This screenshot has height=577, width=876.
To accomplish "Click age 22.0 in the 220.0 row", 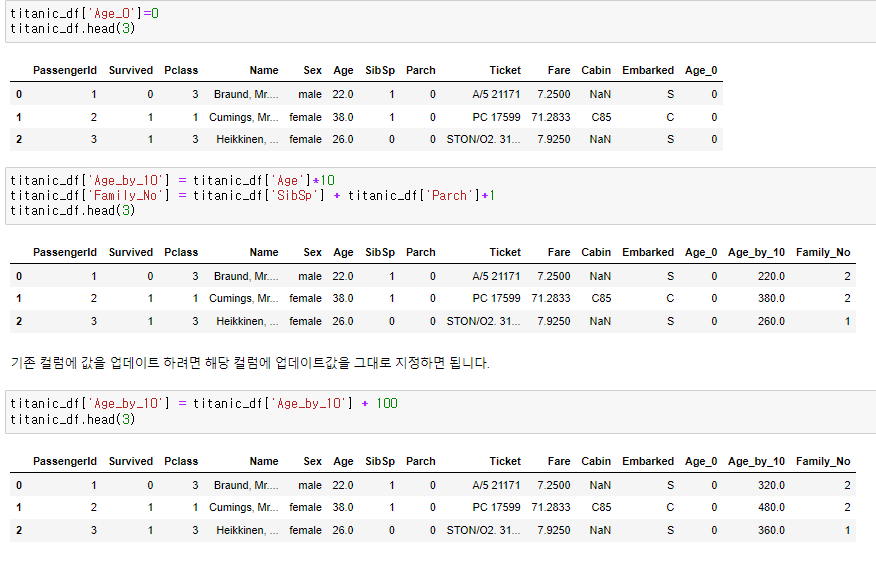I will pyautogui.click(x=342, y=276).
